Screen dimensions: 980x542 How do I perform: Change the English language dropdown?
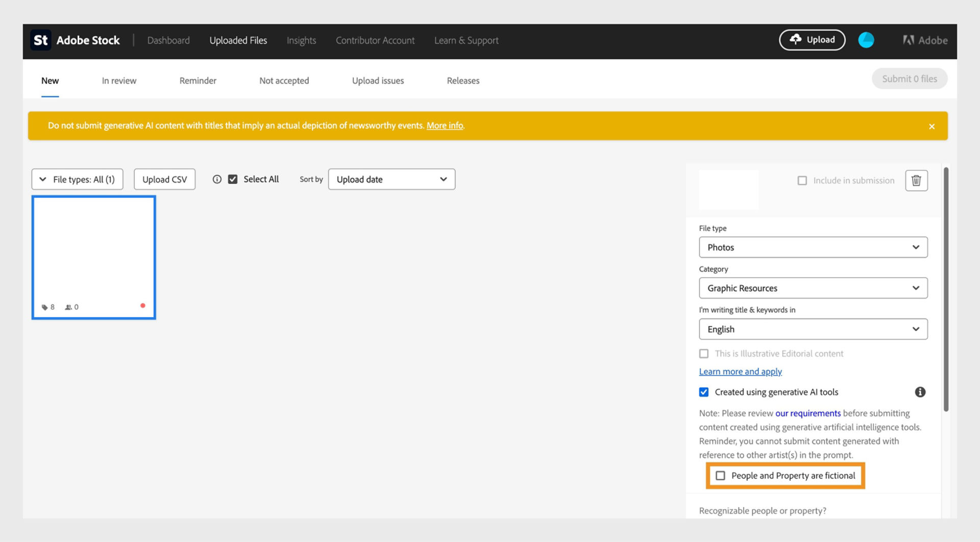click(813, 329)
